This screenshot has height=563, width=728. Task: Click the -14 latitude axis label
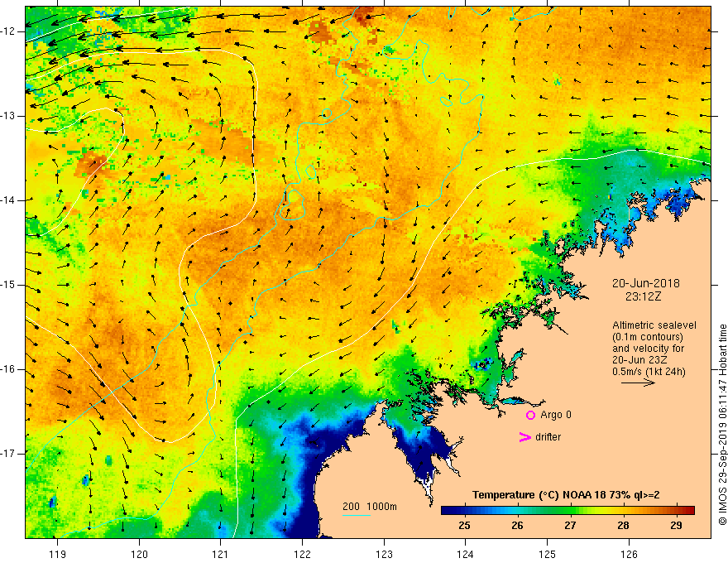[x=9, y=200]
